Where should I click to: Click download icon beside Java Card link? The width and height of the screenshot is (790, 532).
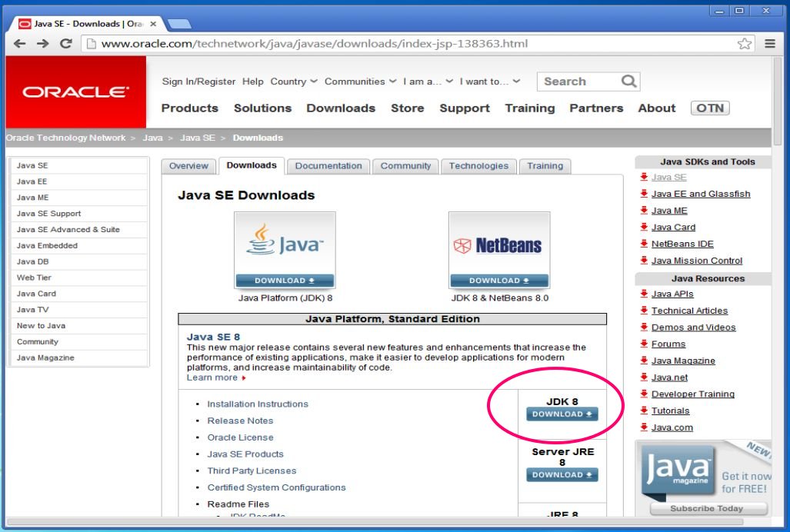pos(644,227)
